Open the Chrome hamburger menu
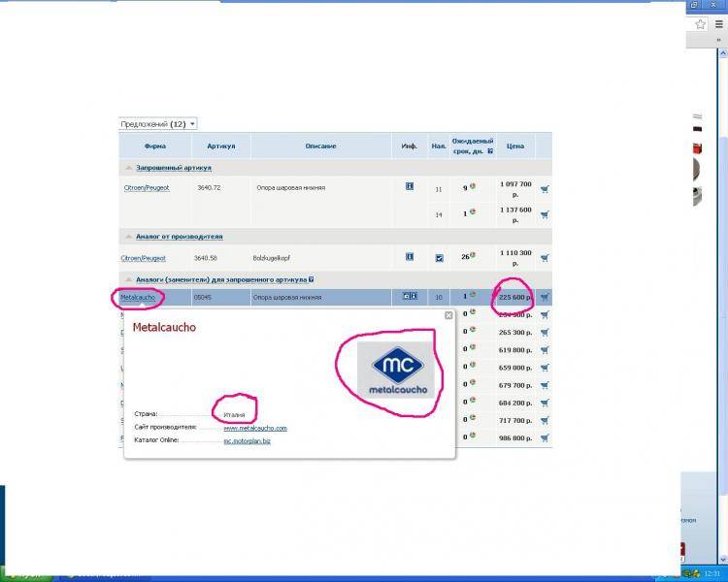 tap(719, 24)
